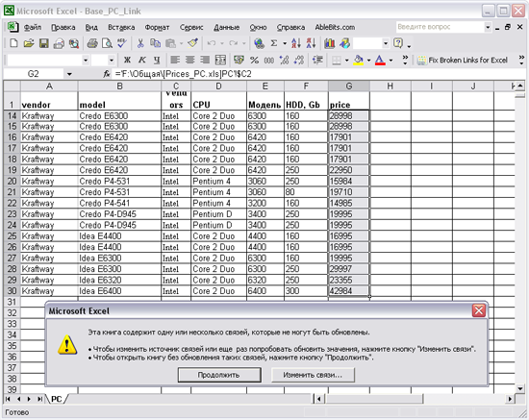Image resolution: width=529 pixels, height=420 pixels.
Task: Click the Изменить связи button
Action: pos(313,375)
